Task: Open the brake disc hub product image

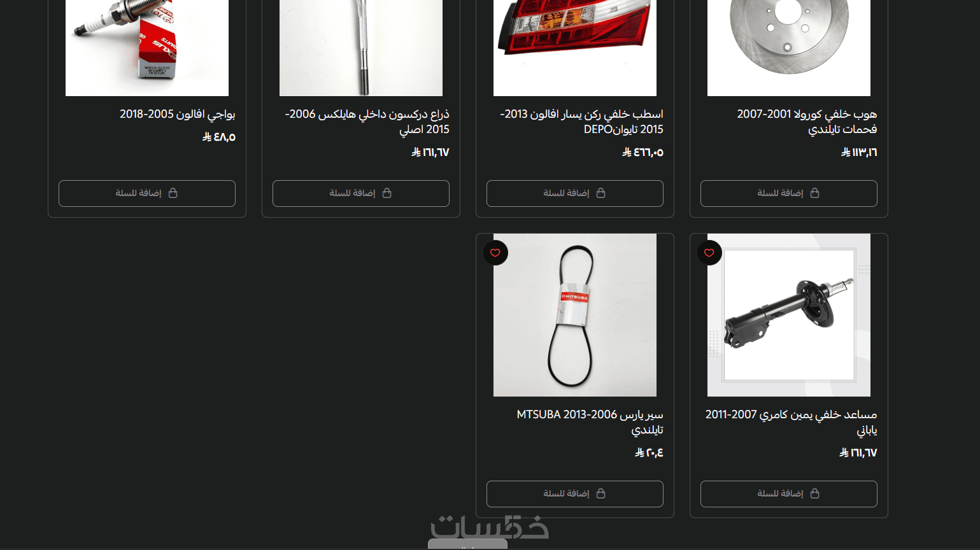Action: (x=789, y=48)
